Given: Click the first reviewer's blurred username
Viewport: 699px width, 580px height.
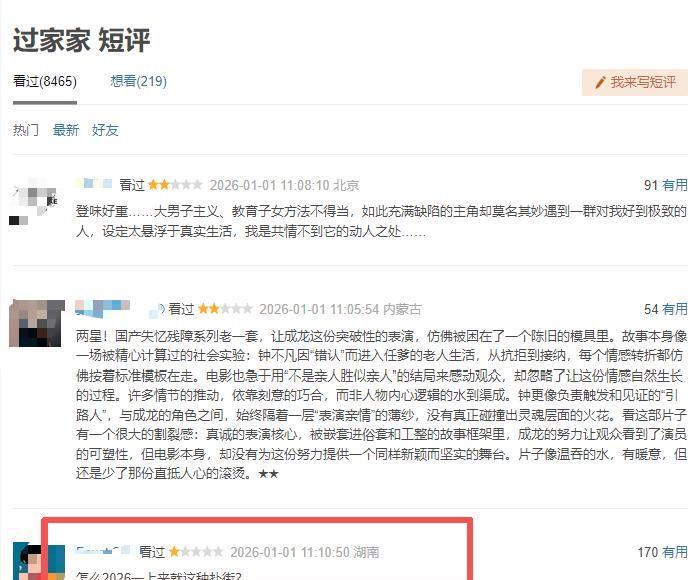Looking at the screenshot, I should (x=95, y=184).
